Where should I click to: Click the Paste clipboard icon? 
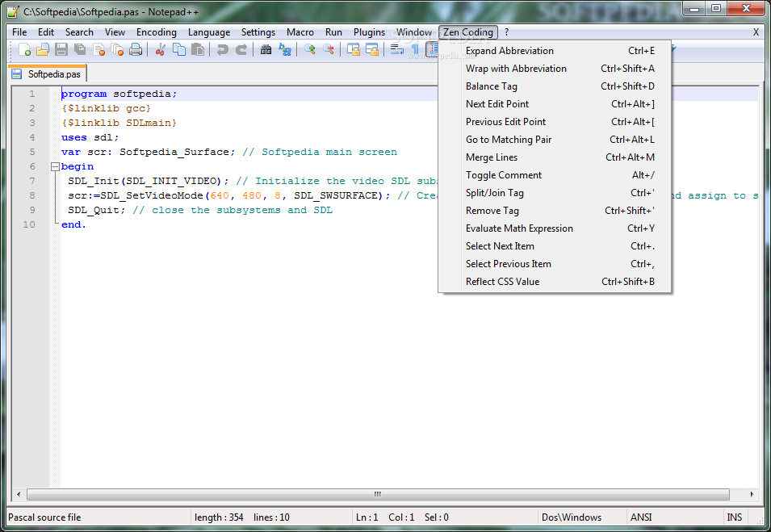(x=198, y=50)
